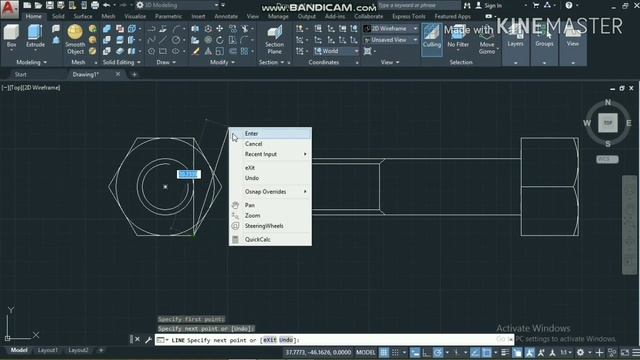This screenshot has height=360, width=640.
Task: Expand the Modify panel
Action: [222, 62]
